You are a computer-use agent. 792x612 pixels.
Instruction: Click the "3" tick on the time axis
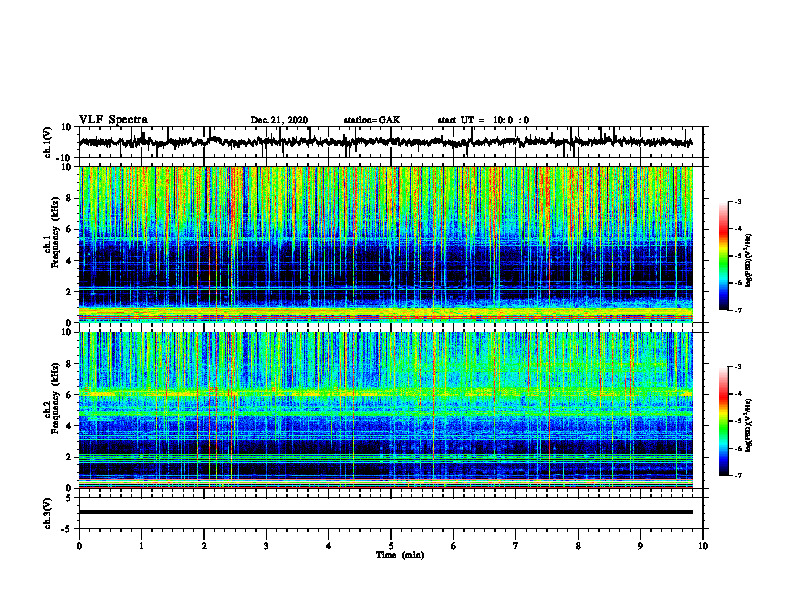coord(266,546)
